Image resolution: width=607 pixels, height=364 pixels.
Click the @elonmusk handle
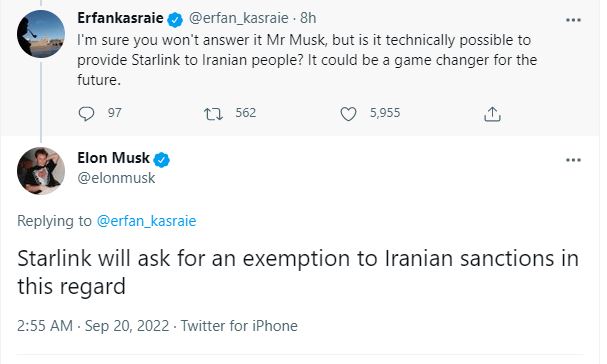[x=116, y=178]
